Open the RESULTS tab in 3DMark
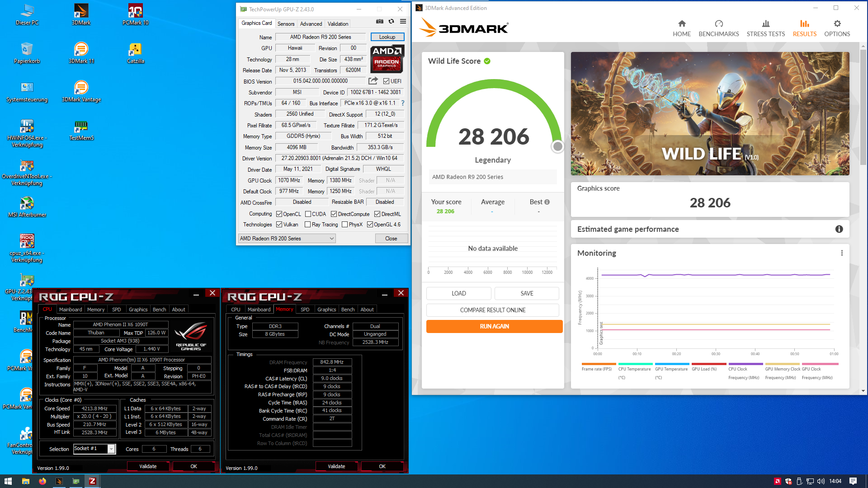868x488 pixels. click(805, 28)
